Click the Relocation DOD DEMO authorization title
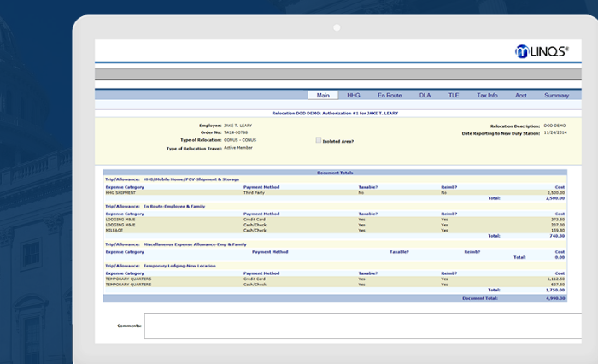Screen dimensions: 598x364 [335, 113]
